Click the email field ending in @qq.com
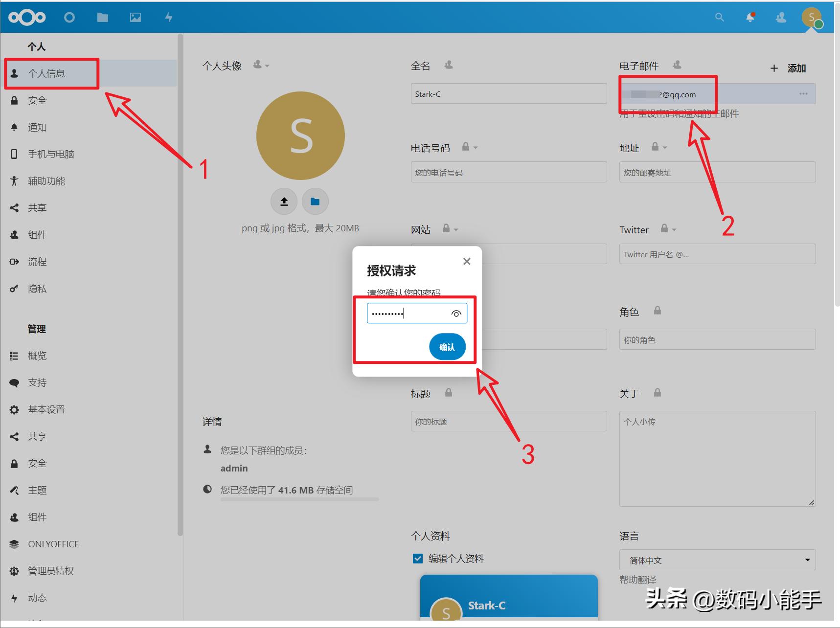 click(717, 93)
